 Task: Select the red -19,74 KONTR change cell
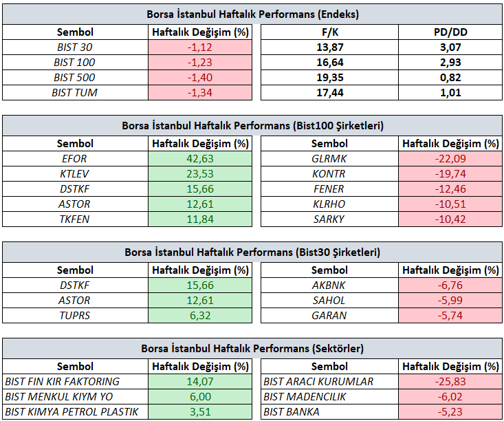point(450,174)
